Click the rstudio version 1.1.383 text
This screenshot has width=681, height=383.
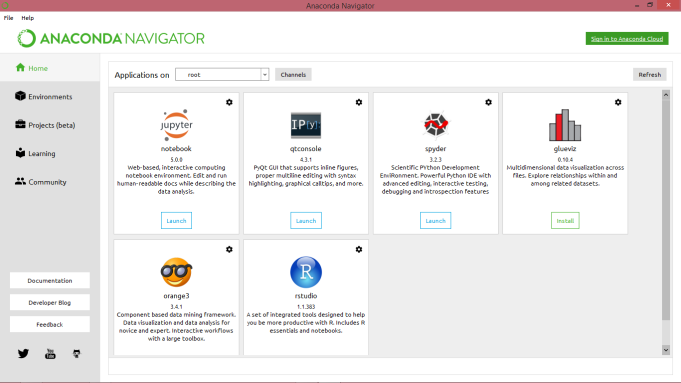306,307
